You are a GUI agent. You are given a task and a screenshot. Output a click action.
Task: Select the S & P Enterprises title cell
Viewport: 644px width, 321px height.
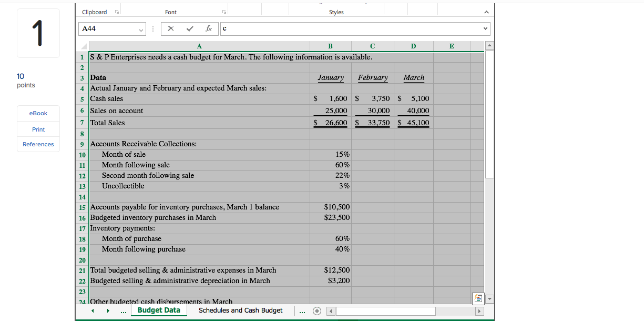click(199, 57)
